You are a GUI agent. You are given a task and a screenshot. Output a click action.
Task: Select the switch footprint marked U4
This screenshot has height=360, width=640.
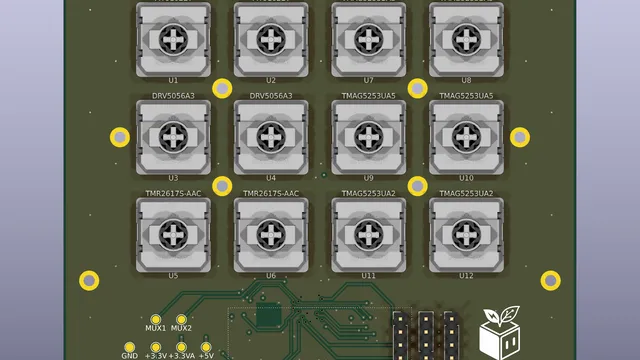point(271,137)
